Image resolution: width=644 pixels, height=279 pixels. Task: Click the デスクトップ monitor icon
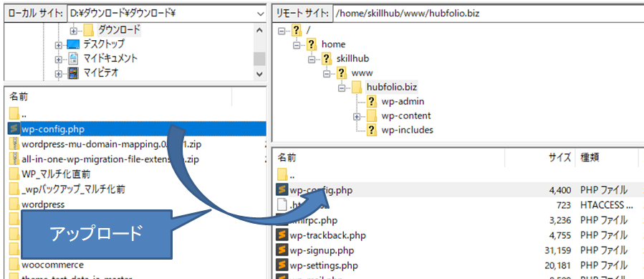(x=72, y=44)
